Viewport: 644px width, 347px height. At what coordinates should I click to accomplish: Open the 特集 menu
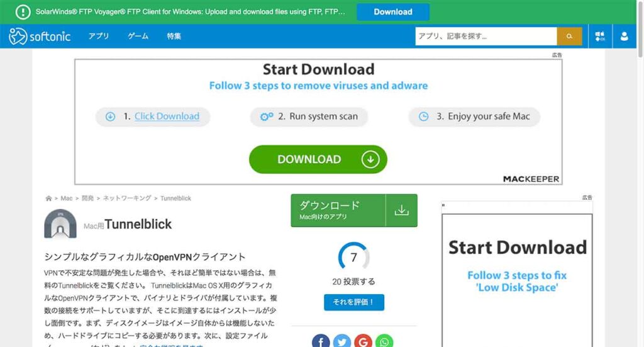pos(174,37)
